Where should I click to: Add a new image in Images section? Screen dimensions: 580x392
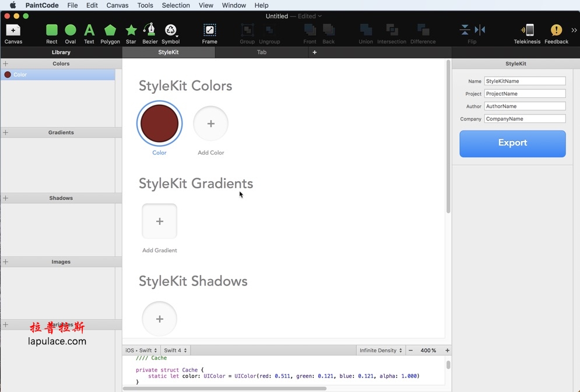(x=6, y=262)
